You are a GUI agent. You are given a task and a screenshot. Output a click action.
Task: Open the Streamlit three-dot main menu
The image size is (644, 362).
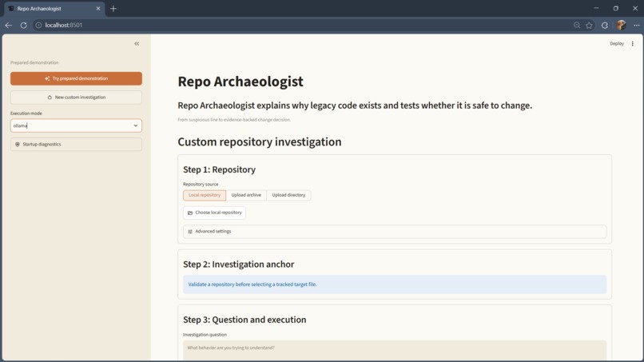tap(633, 44)
